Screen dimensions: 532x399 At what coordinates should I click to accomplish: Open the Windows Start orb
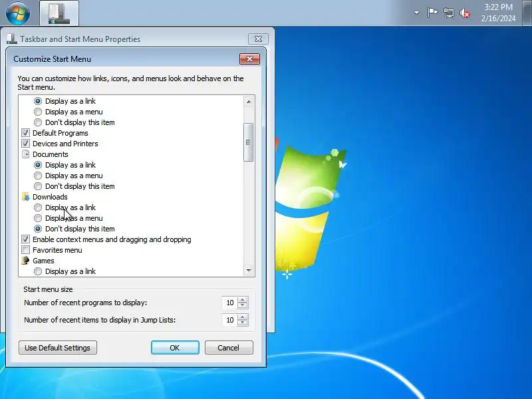tap(18, 13)
